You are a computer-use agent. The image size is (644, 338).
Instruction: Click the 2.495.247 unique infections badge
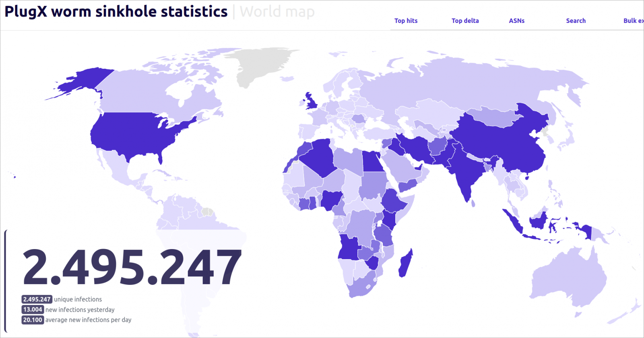point(37,299)
